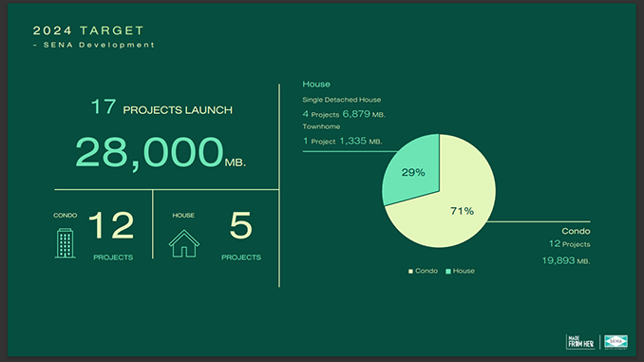The width and height of the screenshot is (644, 362).
Task: Select the Condo legend color square
Action: [x=410, y=271]
